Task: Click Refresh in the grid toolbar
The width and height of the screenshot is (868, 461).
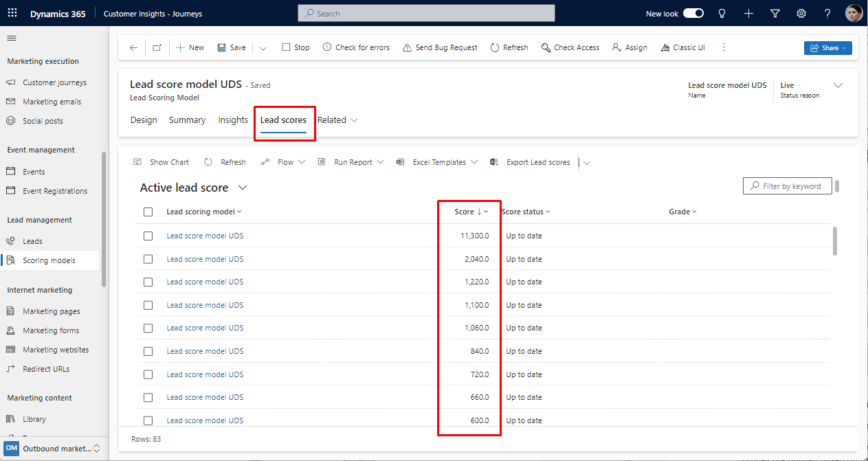Action: [x=225, y=162]
